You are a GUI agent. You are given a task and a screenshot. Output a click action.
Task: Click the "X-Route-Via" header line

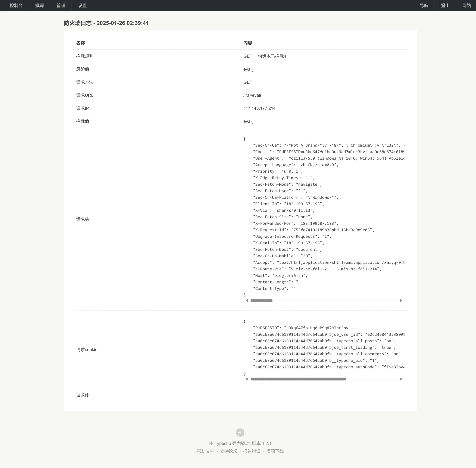click(x=317, y=269)
